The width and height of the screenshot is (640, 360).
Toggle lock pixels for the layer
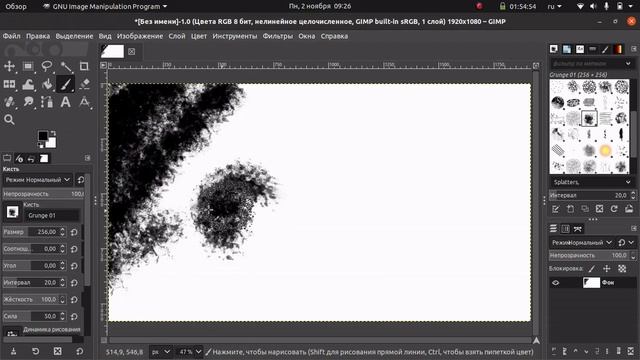click(x=592, y=269)
